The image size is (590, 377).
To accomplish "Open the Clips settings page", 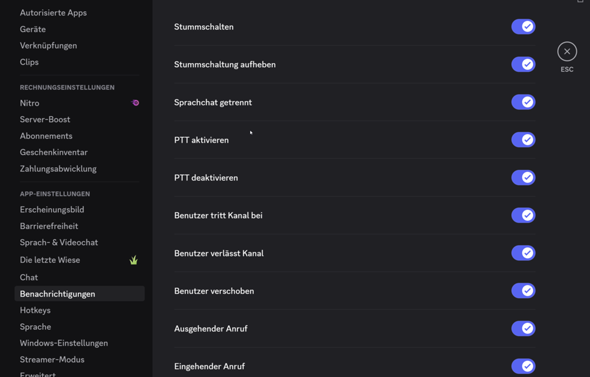I will [x=79, y=62].
